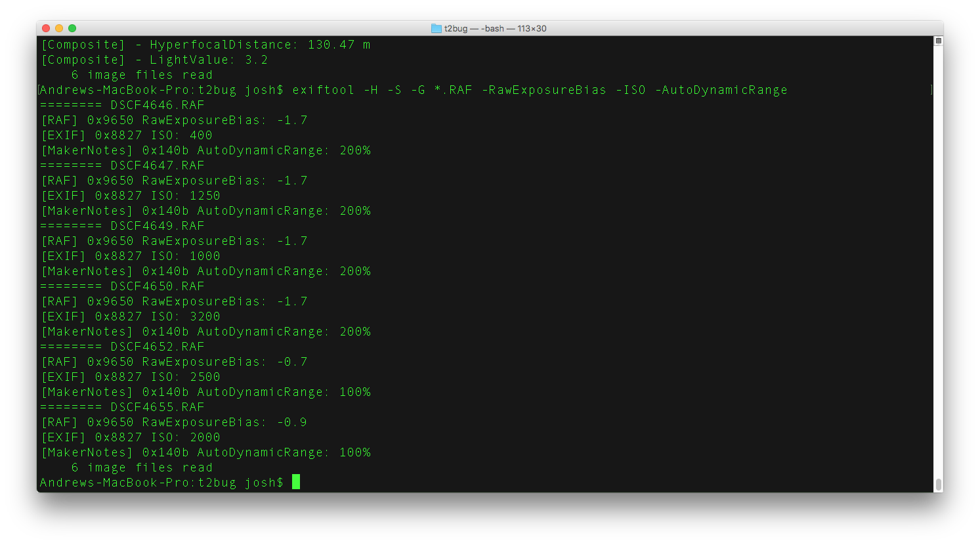
Task: Click the '[EXIF] 0x8827 ISO: 2000' line
Action: (131, 437)
